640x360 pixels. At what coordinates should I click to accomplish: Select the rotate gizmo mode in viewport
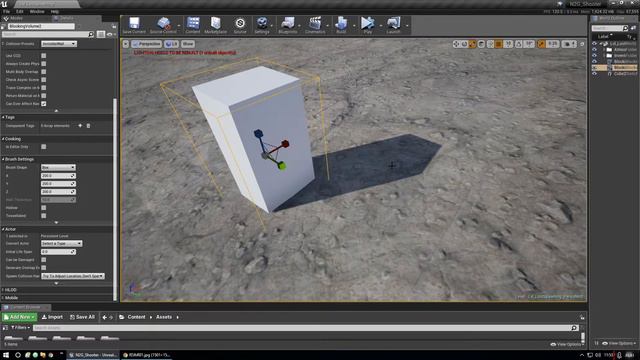[x=464, y=44]
